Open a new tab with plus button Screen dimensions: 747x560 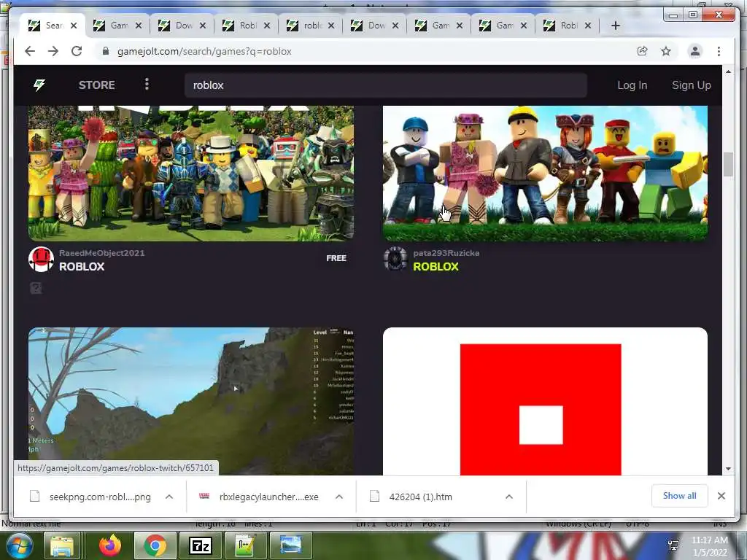(616, 26)
